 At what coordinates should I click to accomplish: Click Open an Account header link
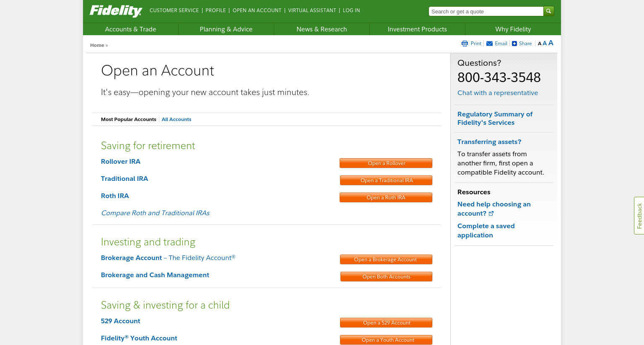257,10
